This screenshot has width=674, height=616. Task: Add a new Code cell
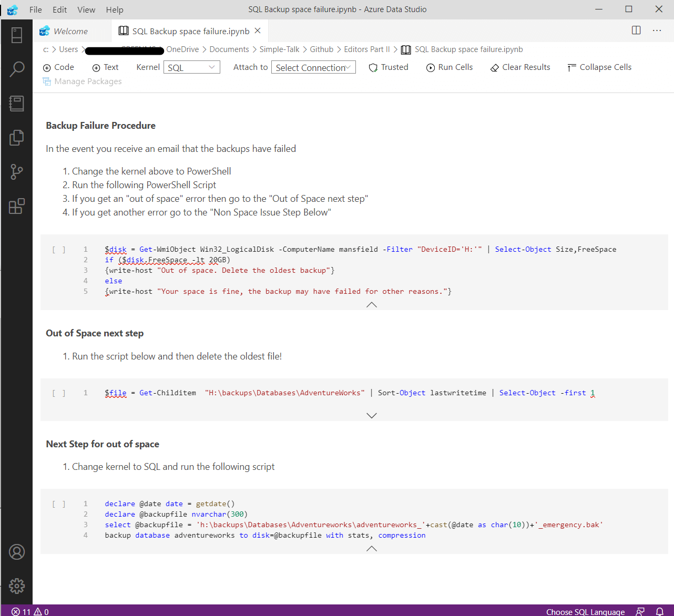(58, 67)
